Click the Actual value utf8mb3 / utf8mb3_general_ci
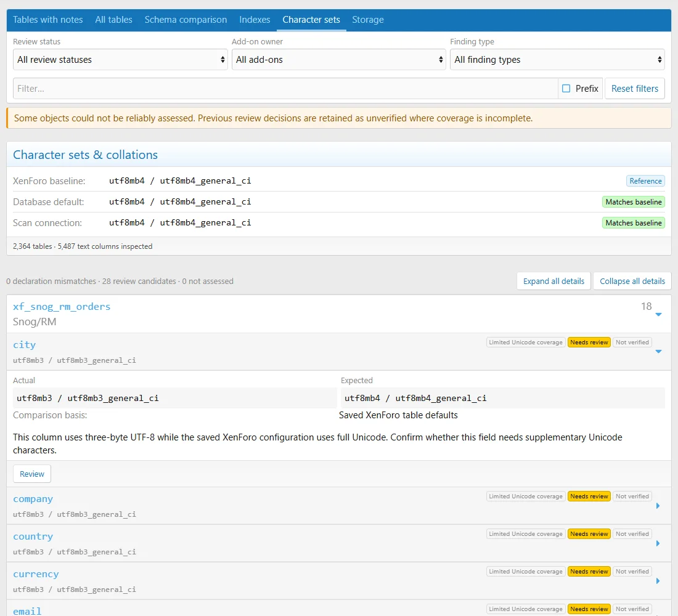The width and height of the screenshot is (678, 616). coord(174,398)
